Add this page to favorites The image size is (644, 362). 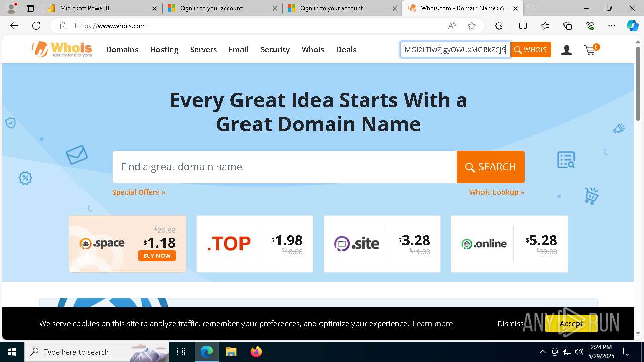pyautogui.click(x=472, y=26)
